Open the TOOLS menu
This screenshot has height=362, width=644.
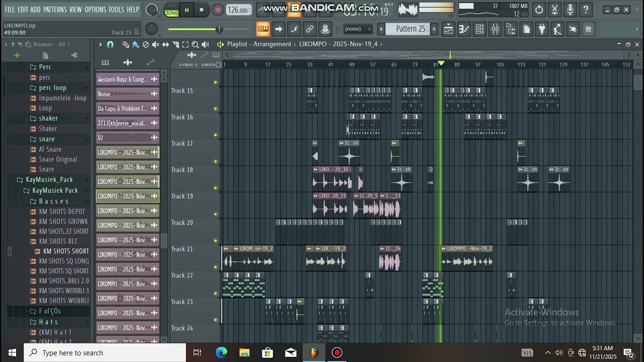[x=116, y=10]
